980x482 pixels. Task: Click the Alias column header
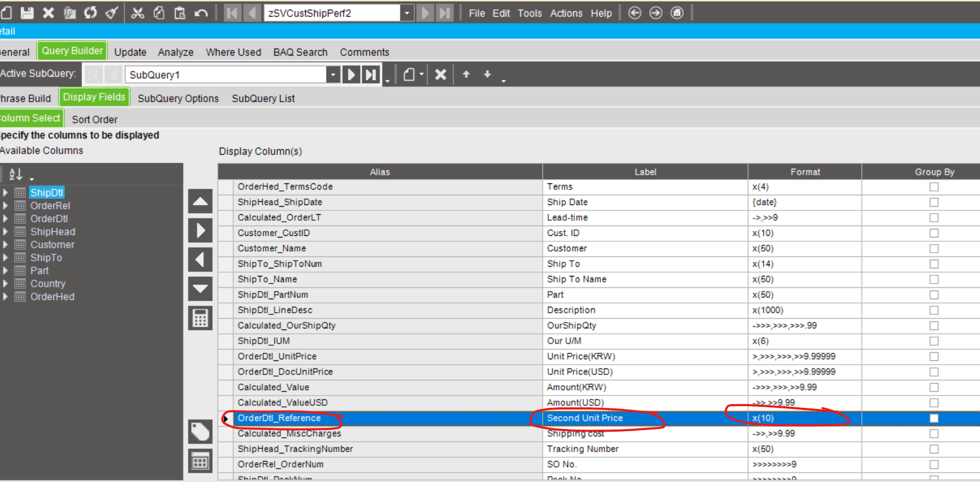380,171
